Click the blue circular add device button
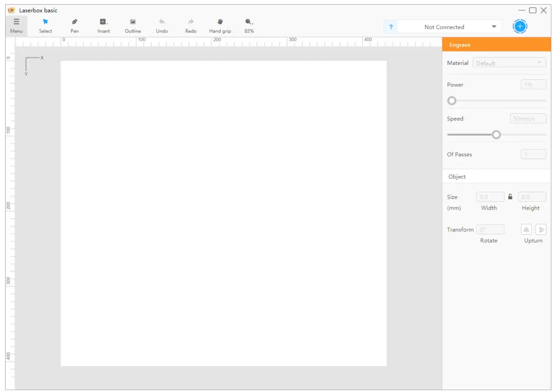 pos(520,26)
